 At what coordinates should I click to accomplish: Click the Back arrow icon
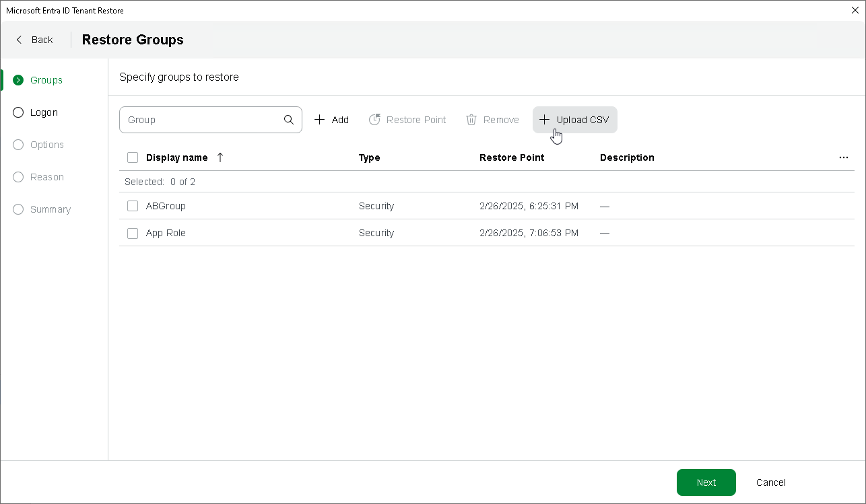click(20, 40)
